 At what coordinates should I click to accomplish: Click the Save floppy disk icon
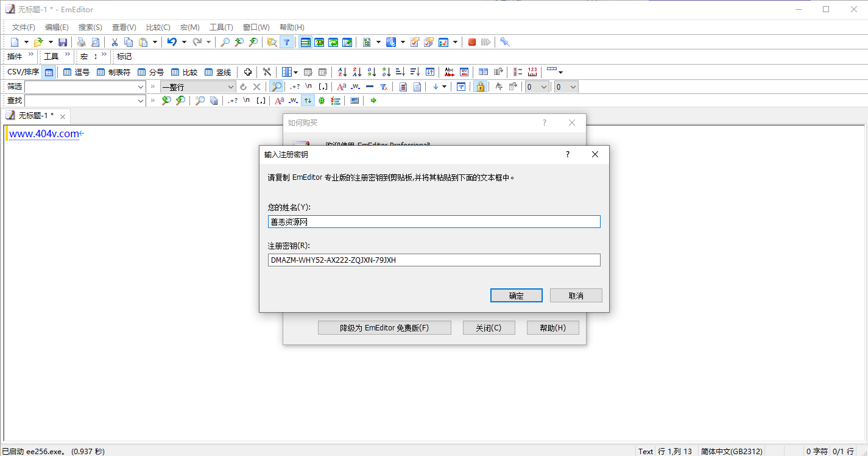pos(63,42)
